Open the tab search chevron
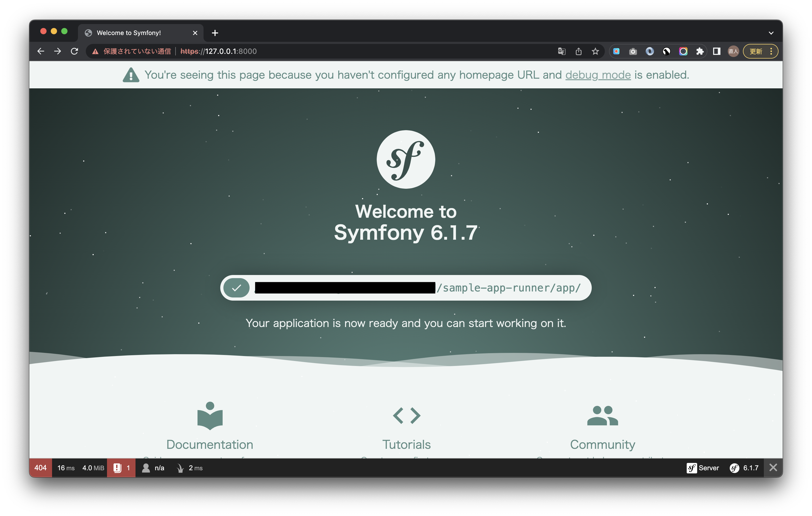The height and width of the screenshot is (516, 812). pos(770,33)
